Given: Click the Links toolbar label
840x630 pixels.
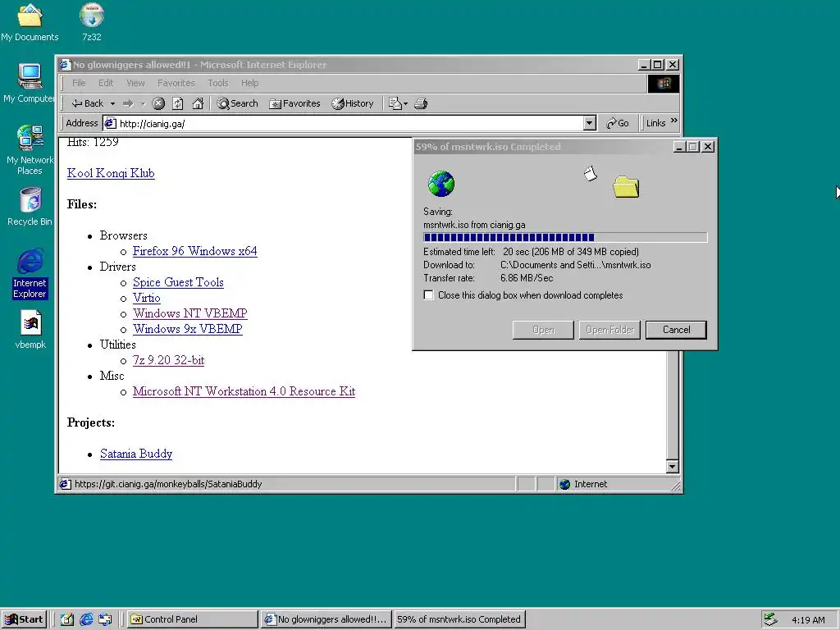Looking at the screenshot, I should click(x=655, y=123).
